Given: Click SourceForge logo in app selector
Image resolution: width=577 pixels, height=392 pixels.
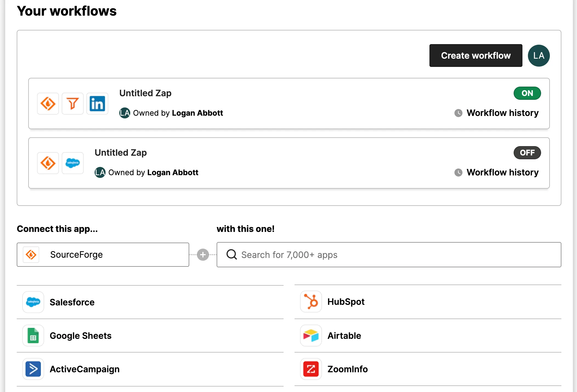Looking at the screenshot, I should pos(31,255).
